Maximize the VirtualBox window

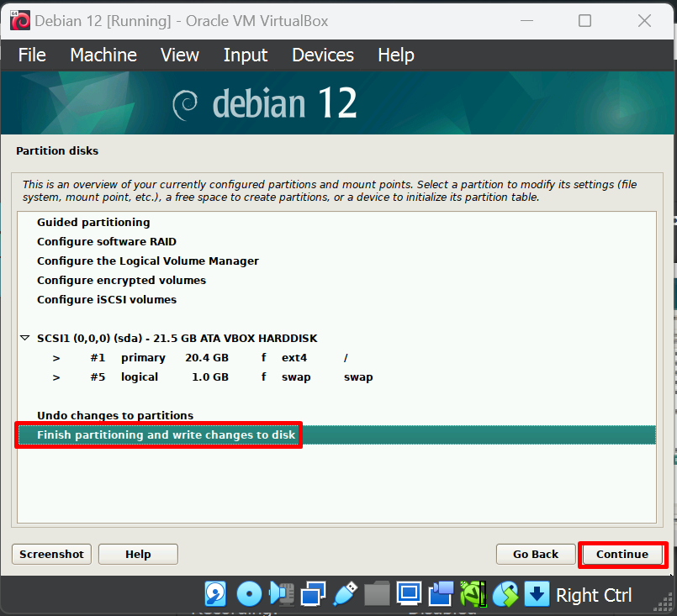[x=585, y=21]
